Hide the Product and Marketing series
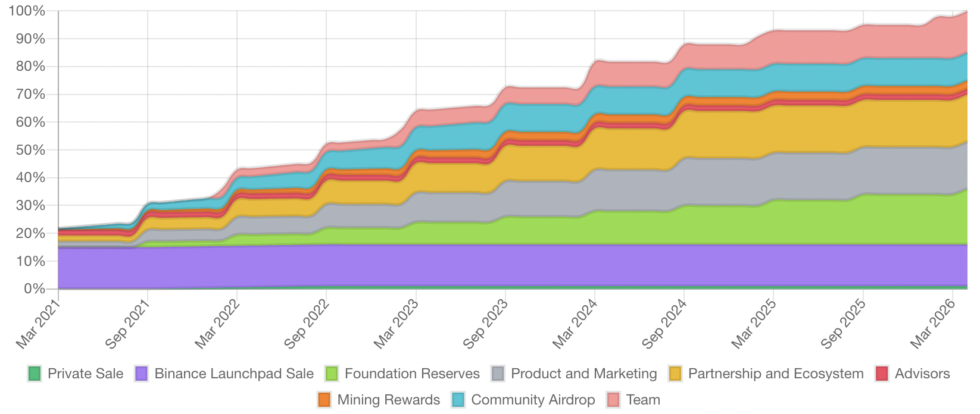The height and width of the screenshot is (414, 980). click(584, 374)
